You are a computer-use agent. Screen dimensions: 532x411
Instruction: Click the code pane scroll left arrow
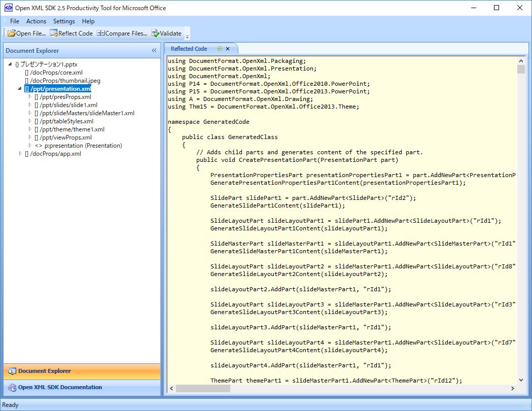172,389
